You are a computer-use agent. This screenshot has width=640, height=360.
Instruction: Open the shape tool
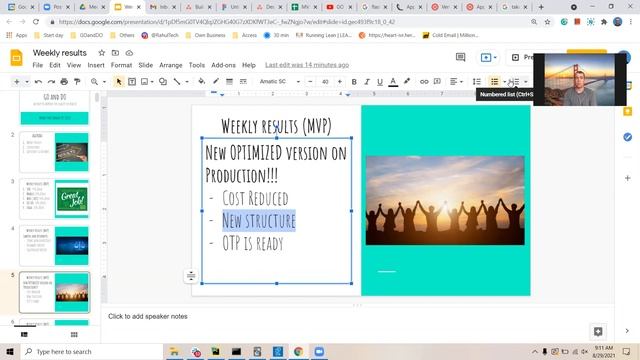[x=163, y=82]
